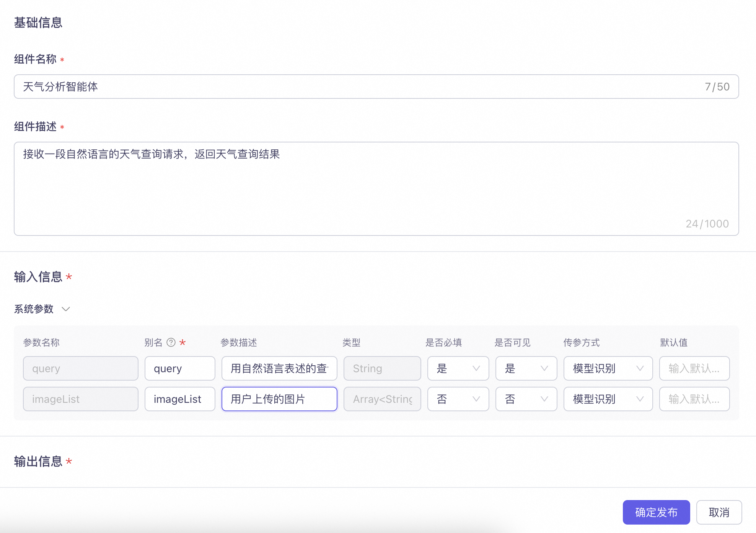This screenshot has height=533, width=756.
Task: Click the 参数描述 column header
Action: click(239, 342)
